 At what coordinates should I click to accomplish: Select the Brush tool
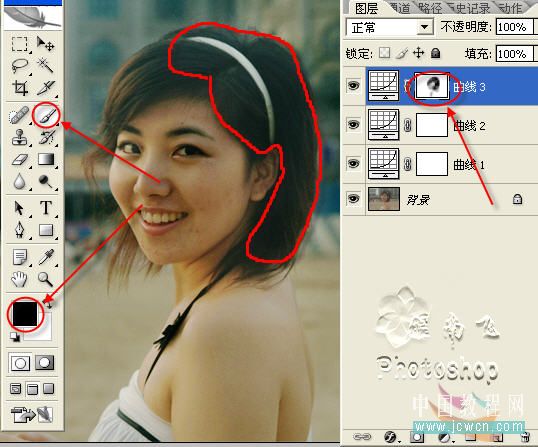[46, 114]
